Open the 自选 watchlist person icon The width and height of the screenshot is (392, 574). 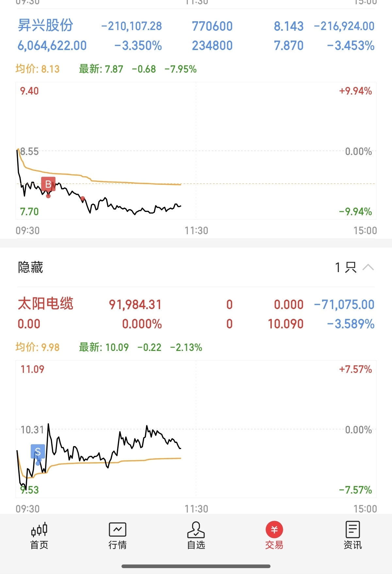pyautogui.click(x=196, y=530)
